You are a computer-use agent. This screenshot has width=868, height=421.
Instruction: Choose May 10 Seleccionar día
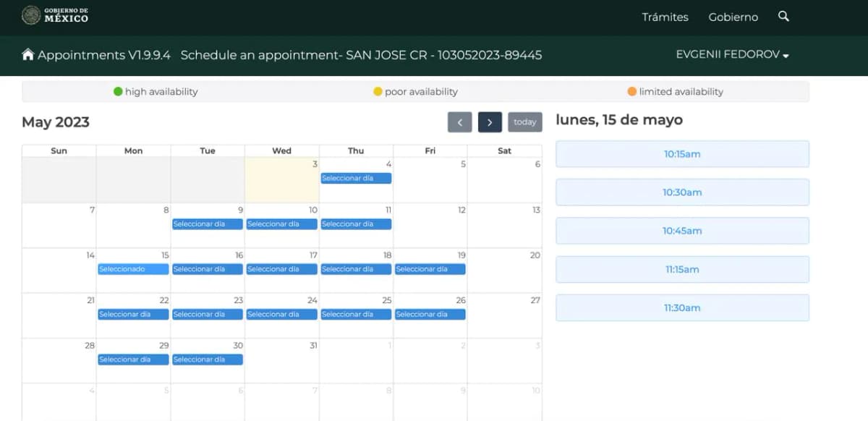coord(282,224)
